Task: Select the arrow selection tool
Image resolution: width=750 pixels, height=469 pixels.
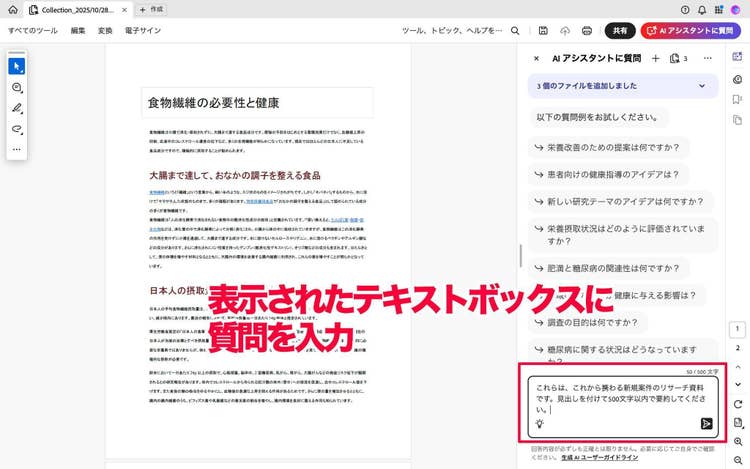Action: click(16, 66)
